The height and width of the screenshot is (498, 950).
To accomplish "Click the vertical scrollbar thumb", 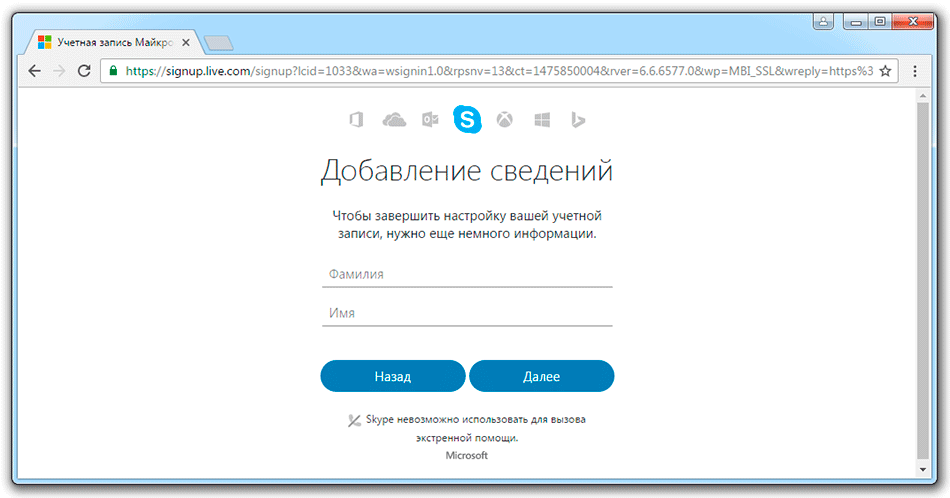I will 923,280.
